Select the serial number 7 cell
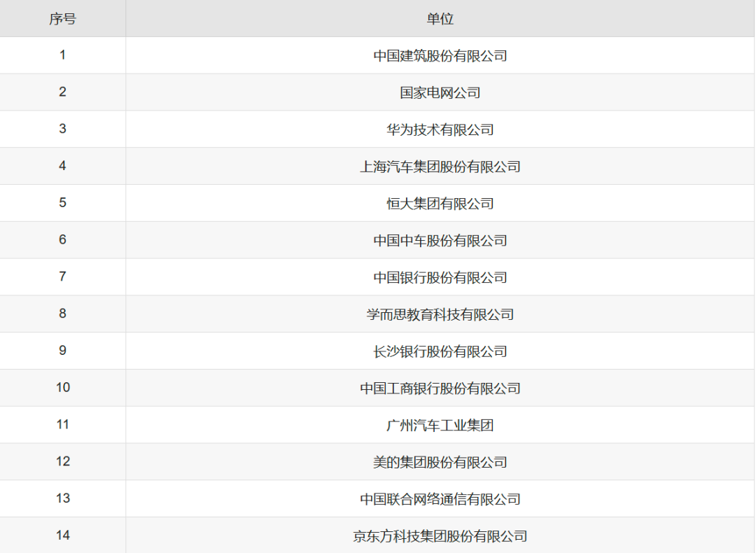Image resolution: width=756 pixels, height=553 pixels. point(62,276)
